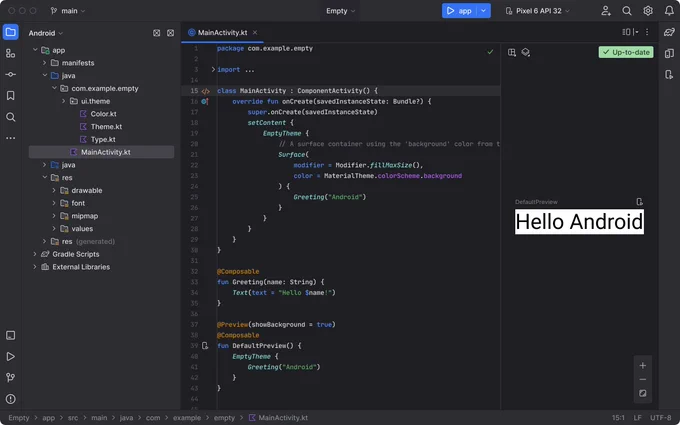Open the Pixel 6 API 32 device dropdown
The image size is (680, 425).
pyautogui.click(x=538, y=11)
